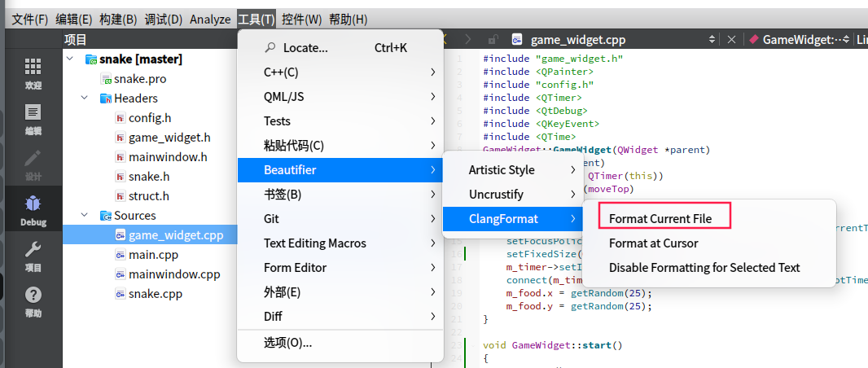Open the 文件(F) menu
Image resolution: width=868 pixels, height=368 pixels.
pos(30,20)
